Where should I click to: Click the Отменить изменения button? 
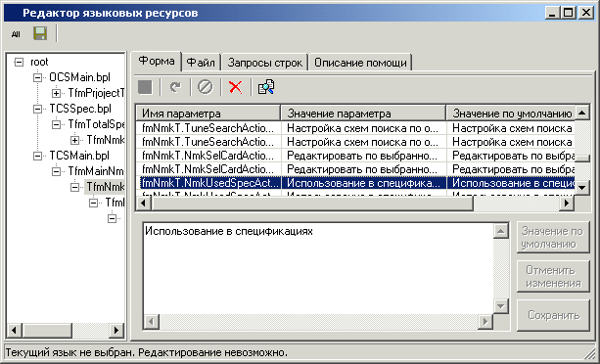[x=553, y=277]
